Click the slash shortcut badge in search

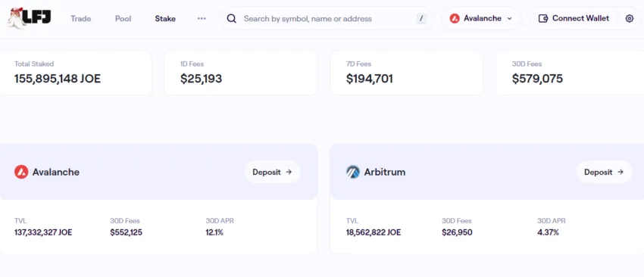click(421, 18)
